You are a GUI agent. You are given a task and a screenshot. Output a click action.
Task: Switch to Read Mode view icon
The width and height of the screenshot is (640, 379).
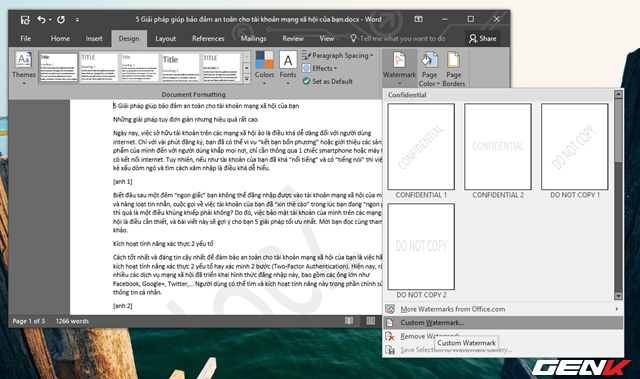pos(349,321)
